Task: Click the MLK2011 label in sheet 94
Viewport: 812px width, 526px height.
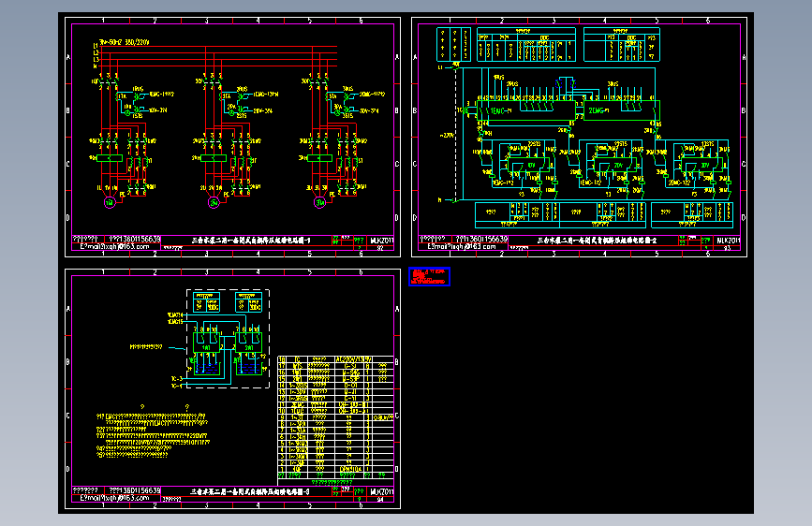Action: [x=382, y=491]
